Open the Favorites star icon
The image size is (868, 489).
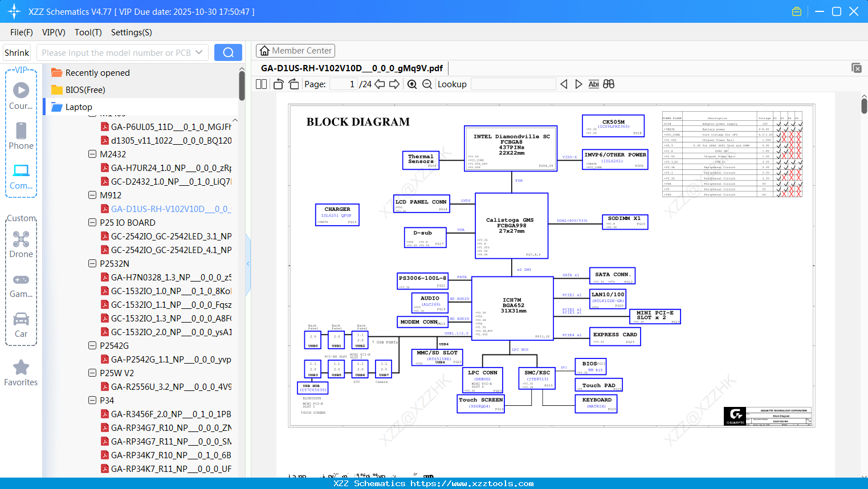(21, 373)
